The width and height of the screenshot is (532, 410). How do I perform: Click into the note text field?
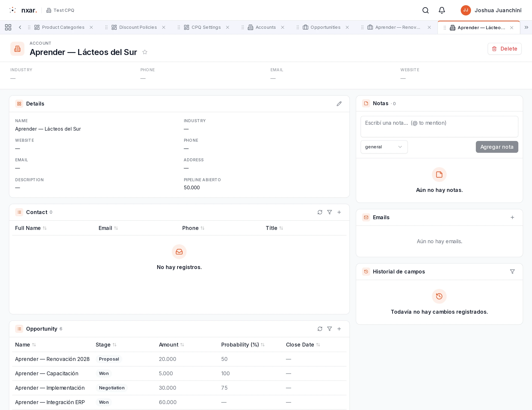coord(439,127)
